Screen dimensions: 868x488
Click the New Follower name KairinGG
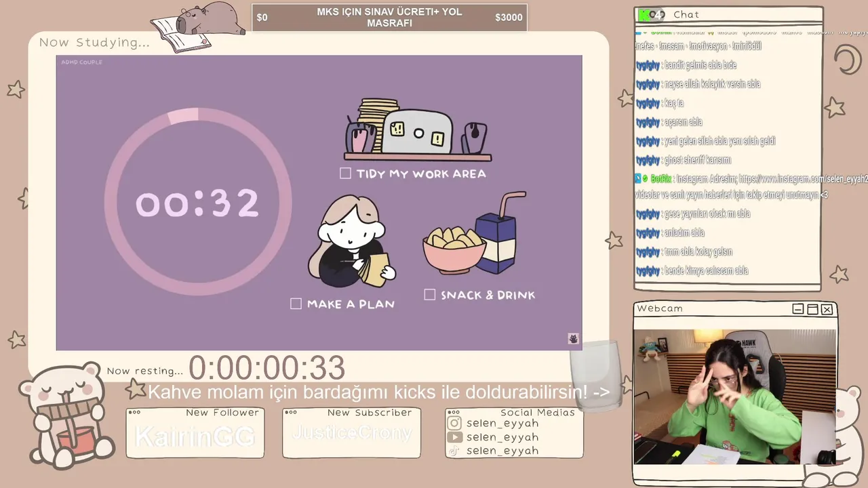click(x=195, y=437)
